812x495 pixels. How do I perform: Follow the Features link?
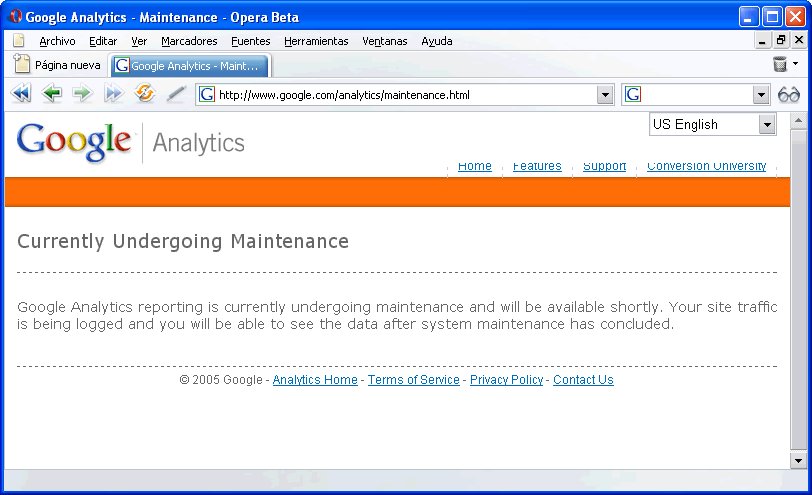tap(537, 166)
